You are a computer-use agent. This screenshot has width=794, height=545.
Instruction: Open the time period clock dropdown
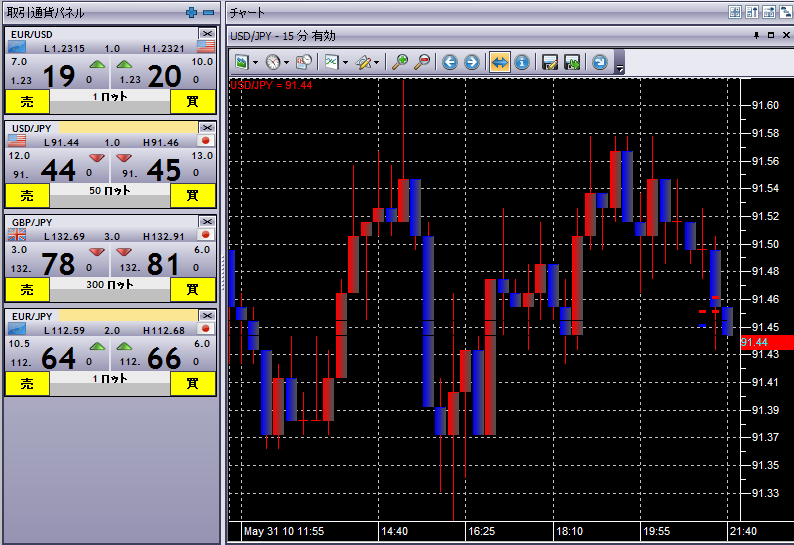point(276,62)
